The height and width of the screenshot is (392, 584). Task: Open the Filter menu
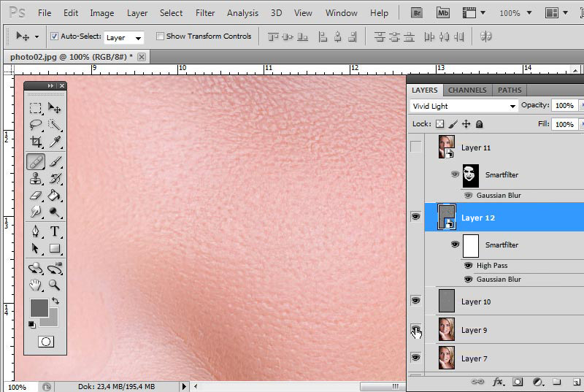(205, 13)
